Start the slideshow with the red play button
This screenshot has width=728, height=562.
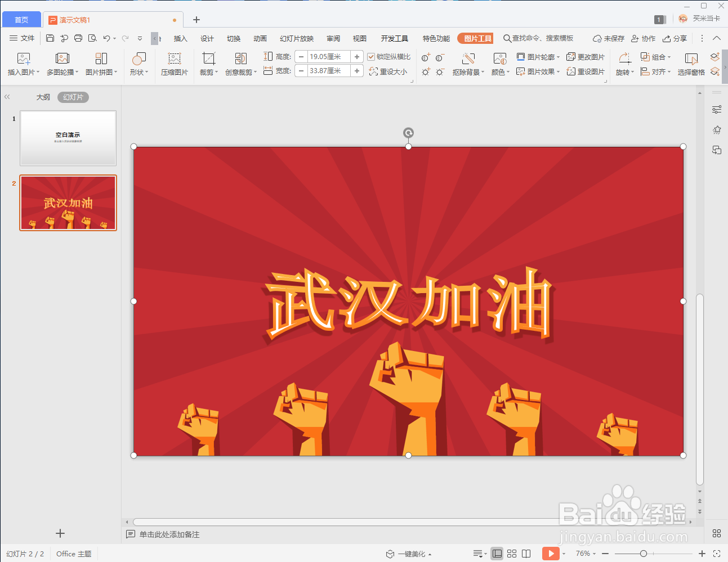(551, 554)
